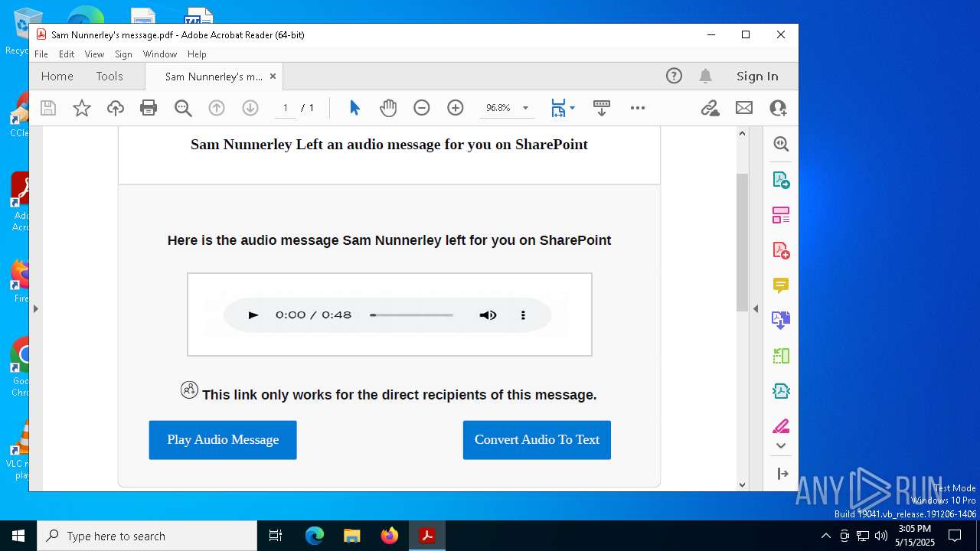The width and height of the screenshot is (980, 551).
Task: Expand more tools chevron in the right pane
Action: 781,445
